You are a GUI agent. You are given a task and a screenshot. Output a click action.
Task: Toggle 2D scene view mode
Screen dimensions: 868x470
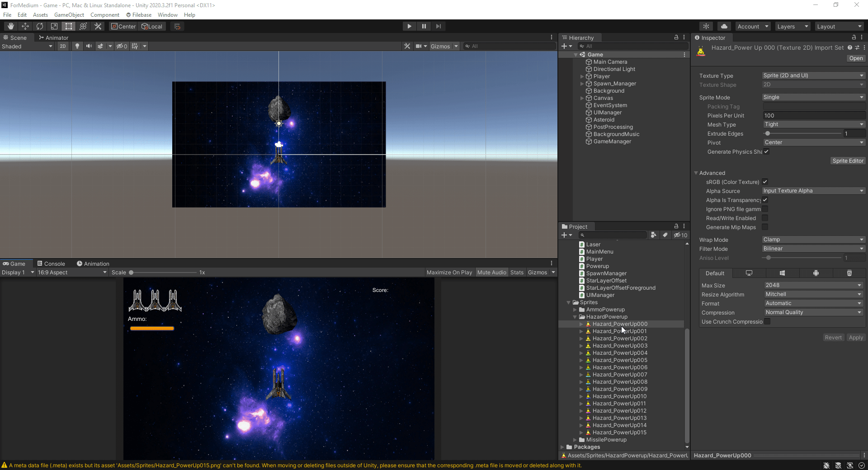63,46
